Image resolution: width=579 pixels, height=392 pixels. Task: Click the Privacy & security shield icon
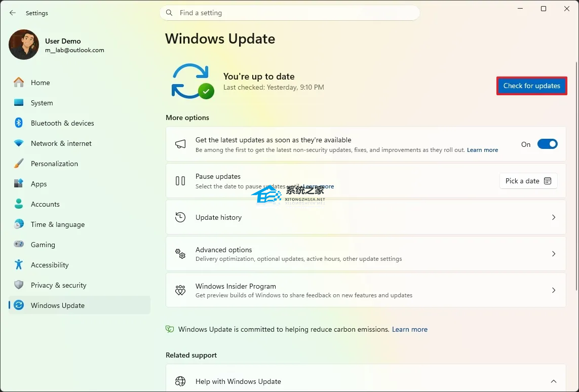click(18, 285)
